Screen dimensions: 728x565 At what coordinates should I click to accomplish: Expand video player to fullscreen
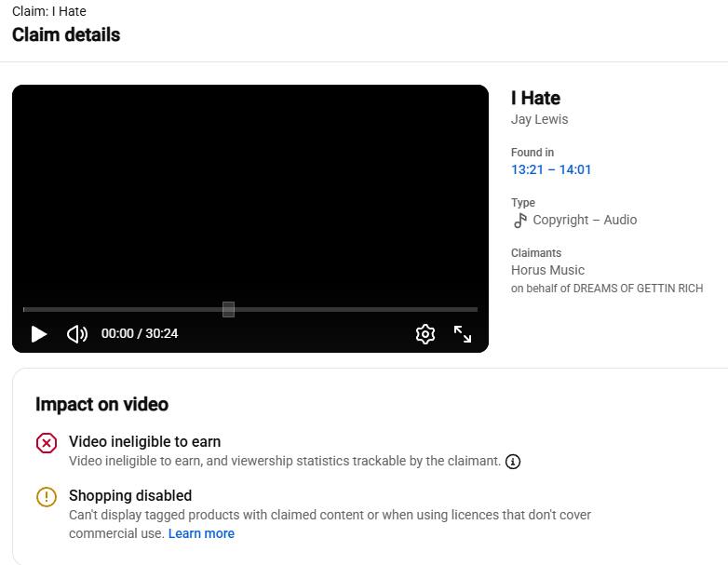[463, 334]
